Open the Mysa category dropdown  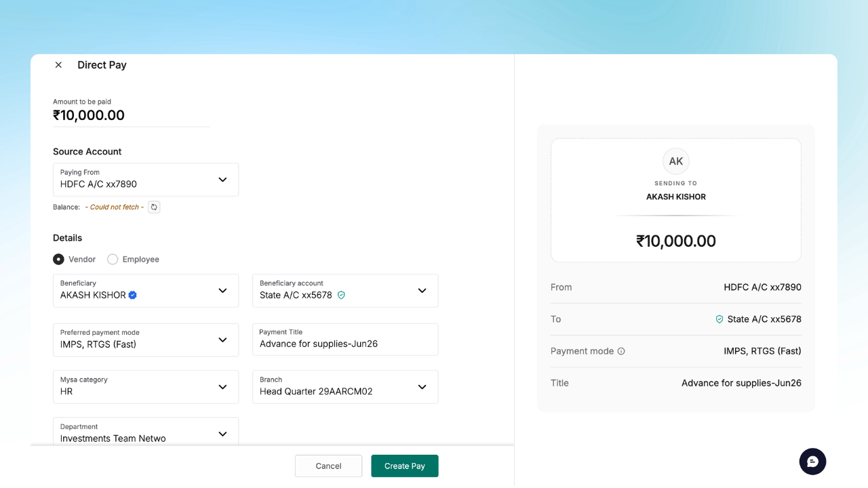(x=146, y=387)
